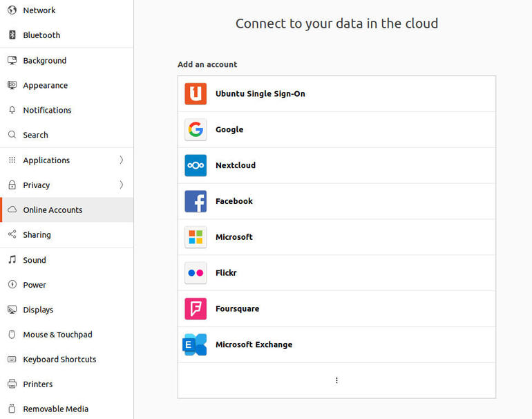Click the Nextcloud logo icon
This screenshot has height=419, width=532.
click(196, 165)
